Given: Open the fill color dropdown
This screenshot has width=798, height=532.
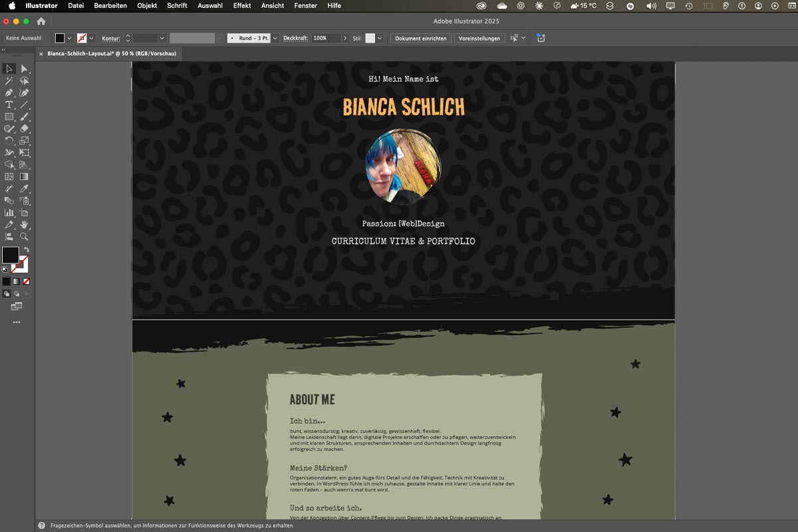Looking at the screenshot, I should point(69,39).
